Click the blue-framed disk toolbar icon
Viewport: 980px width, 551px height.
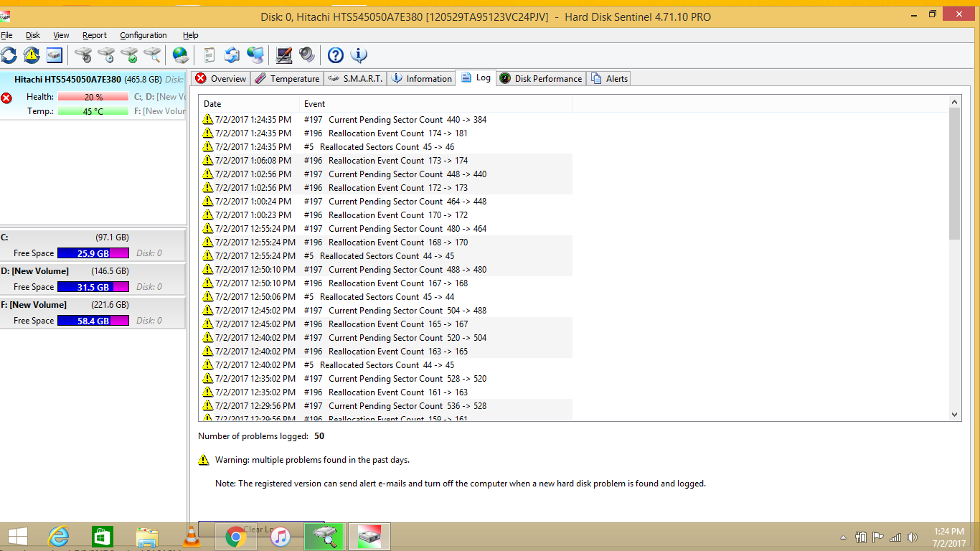(x=55, y=55)
